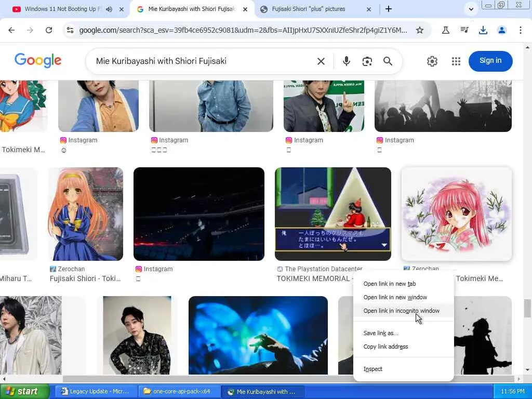Open the black-and-white concert crowd thumbnail
This screenshot has width=532, height=399.
443,106
